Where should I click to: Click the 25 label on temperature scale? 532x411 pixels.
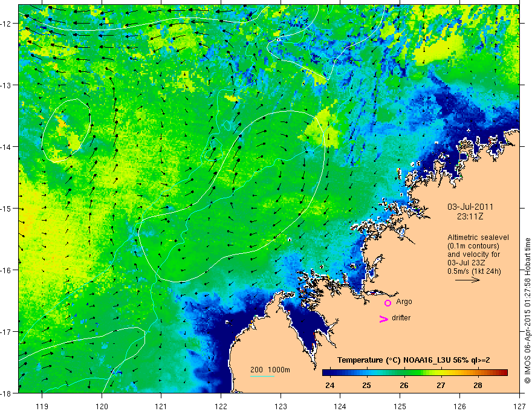point(366,385)
